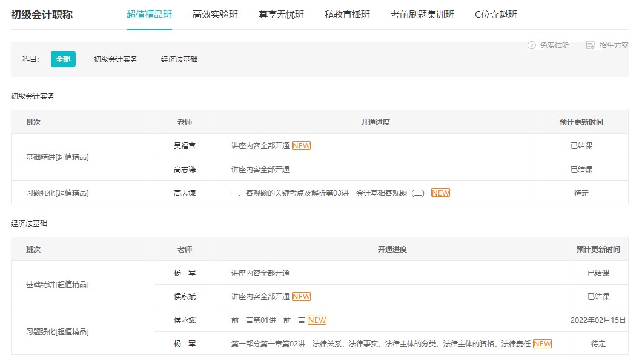This screenshot has height=364, width=642.
Task: Click teacher name 高志谦 in the table
Action: tap(185, 169)
